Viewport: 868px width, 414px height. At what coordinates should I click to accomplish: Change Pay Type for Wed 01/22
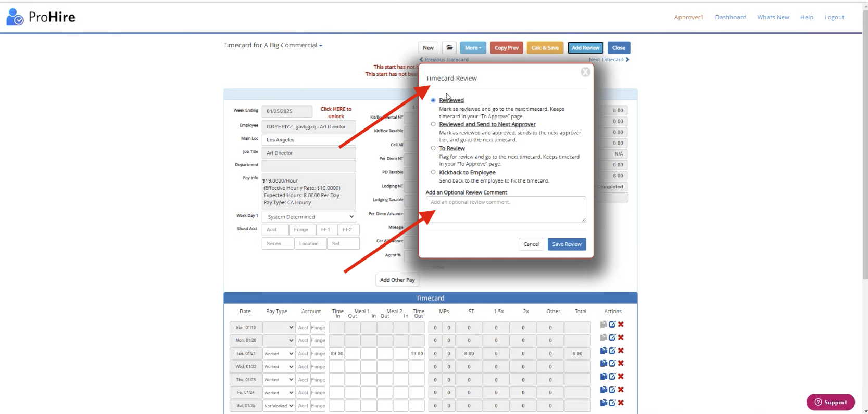(279, 367)
